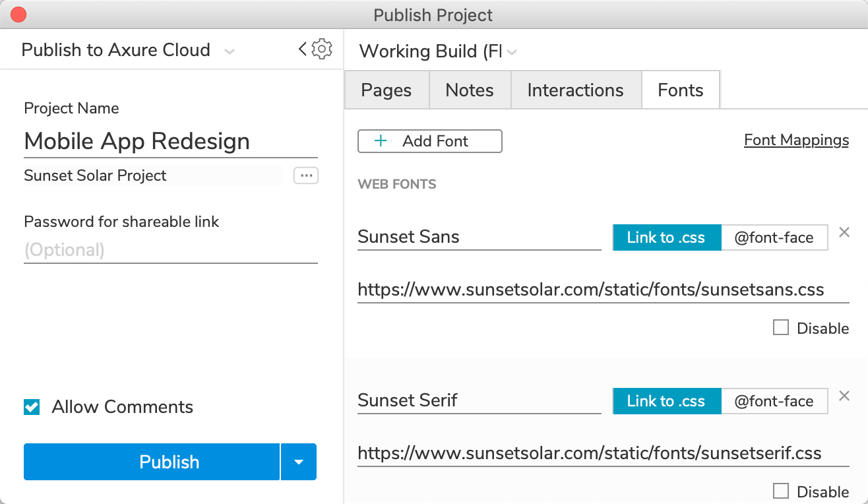This screenshot has width=868, height=504.
Task: Close the Publish Project window
Action: click(x=18, y=15)
